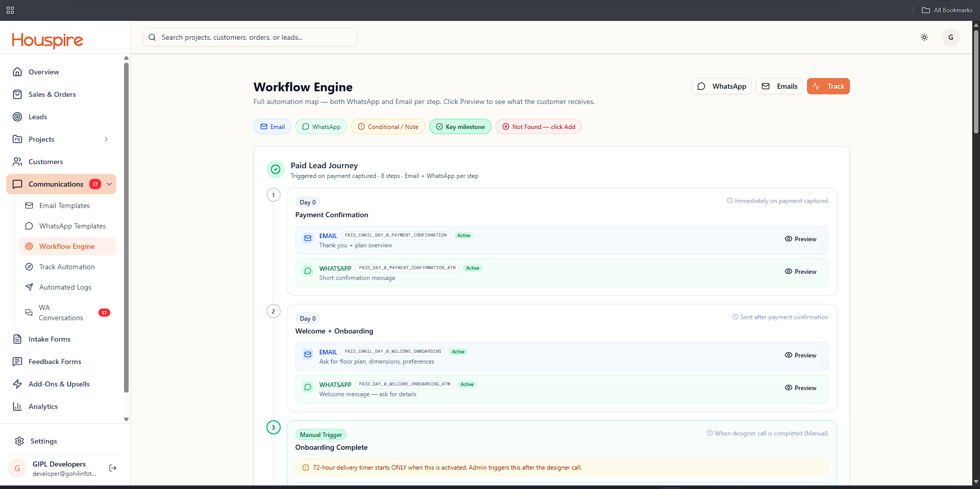Click the search magnifier icon

[152, 37]
